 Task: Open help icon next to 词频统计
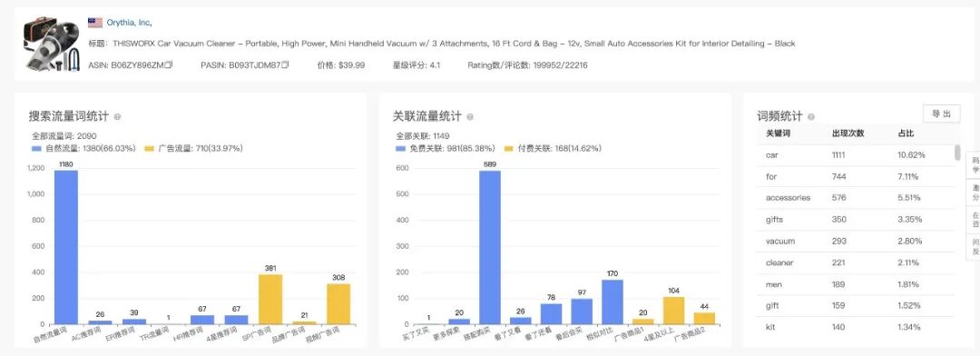[x=811, y=116]
